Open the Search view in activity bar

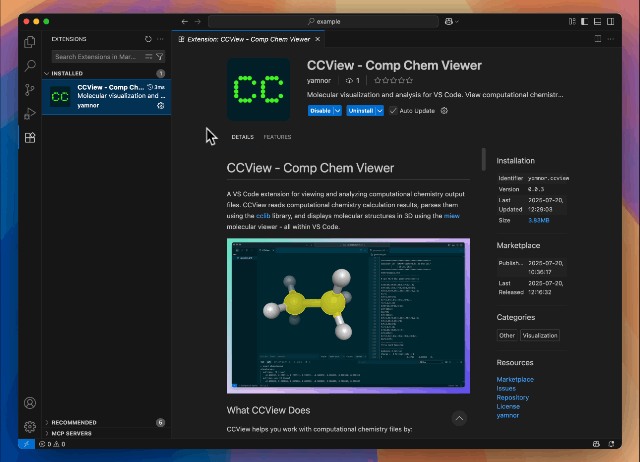click(30, 65)
